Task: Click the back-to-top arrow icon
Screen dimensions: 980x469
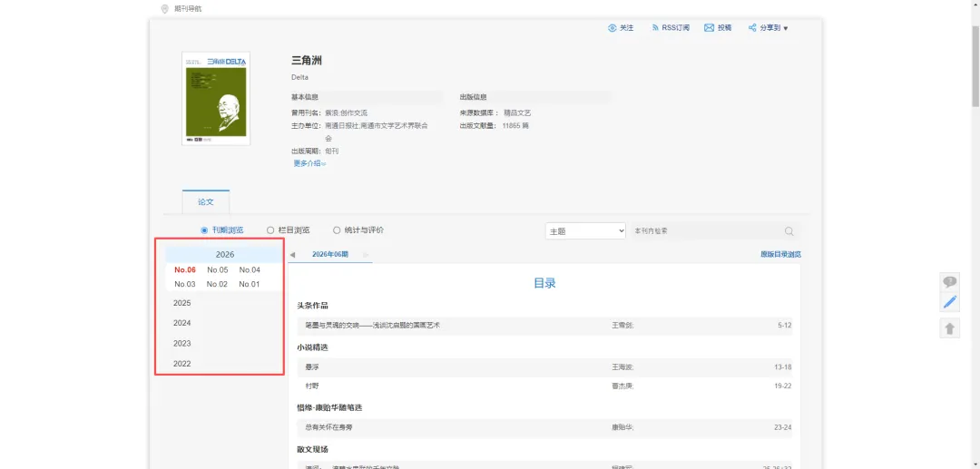Action: coord(949,327)
